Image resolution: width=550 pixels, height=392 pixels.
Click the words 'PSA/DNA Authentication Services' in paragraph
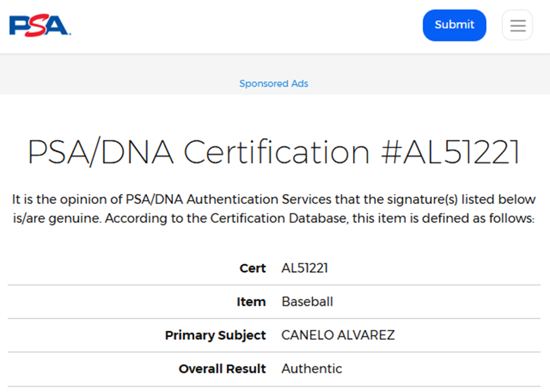(228, 200)
